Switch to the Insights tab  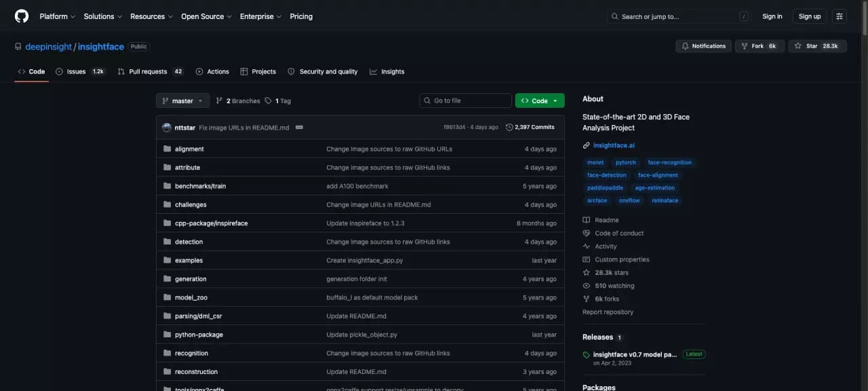pos(387,71)
